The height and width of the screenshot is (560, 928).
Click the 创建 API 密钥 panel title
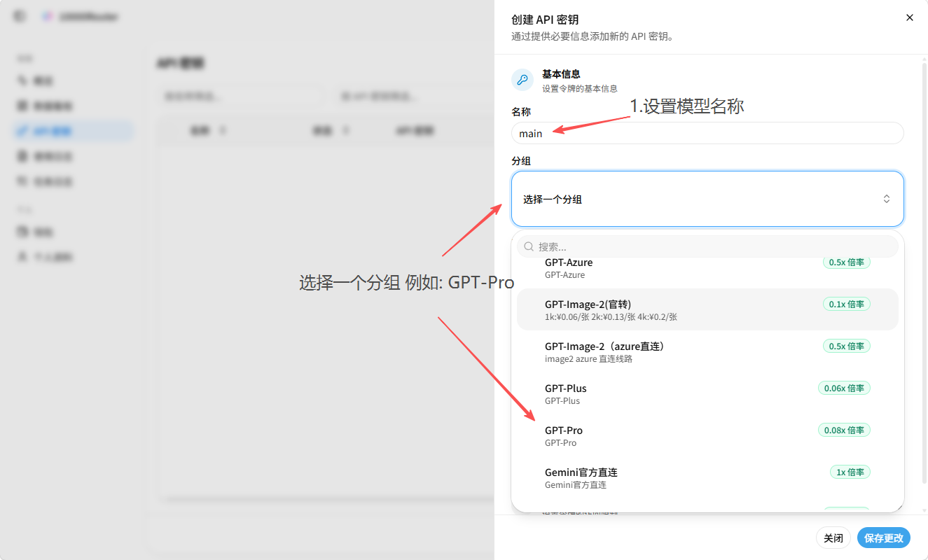click(545, 20)
